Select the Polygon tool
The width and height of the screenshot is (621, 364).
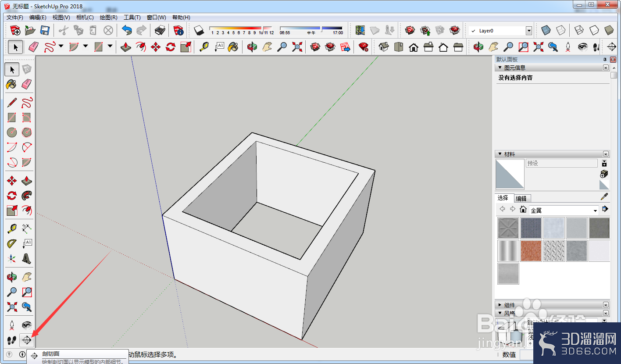pyautogui.click(x=27, y=132)
